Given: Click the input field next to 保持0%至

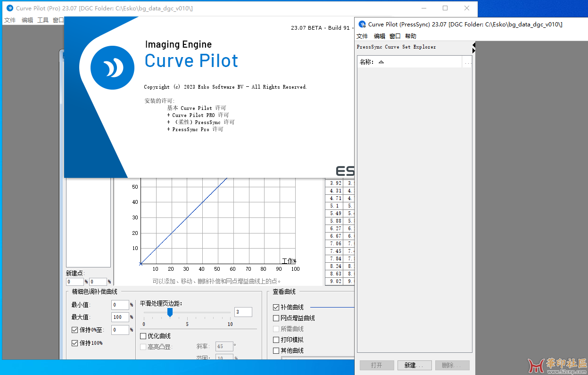Looking at the screenshot, I should [x=120, y=330].
